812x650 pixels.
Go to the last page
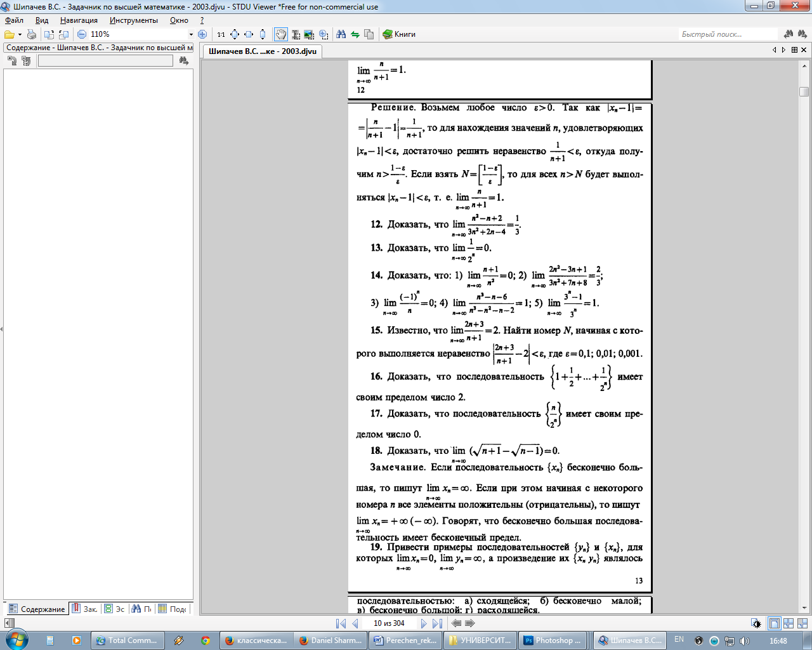coord(437,623)
